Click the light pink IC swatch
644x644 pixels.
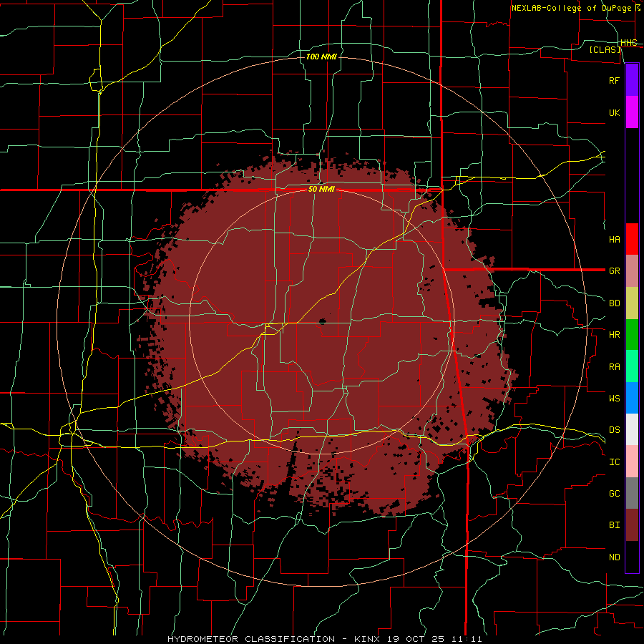(x=632, y=462)
